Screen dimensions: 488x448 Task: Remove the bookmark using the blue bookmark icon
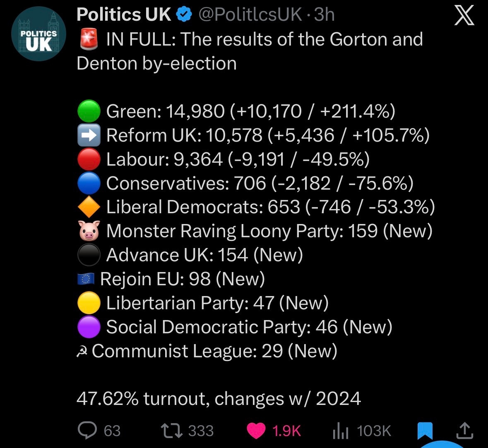[425, 431]
